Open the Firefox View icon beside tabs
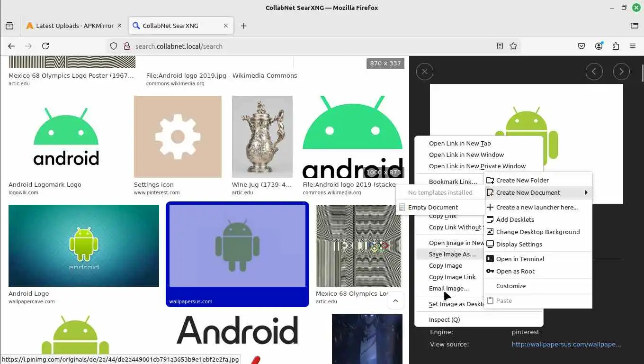 9,26
